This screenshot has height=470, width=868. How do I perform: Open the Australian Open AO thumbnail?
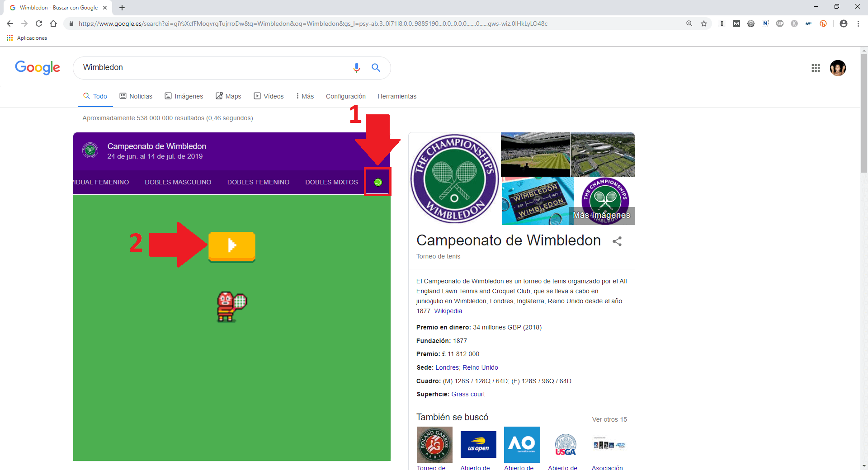pos(522,445)
